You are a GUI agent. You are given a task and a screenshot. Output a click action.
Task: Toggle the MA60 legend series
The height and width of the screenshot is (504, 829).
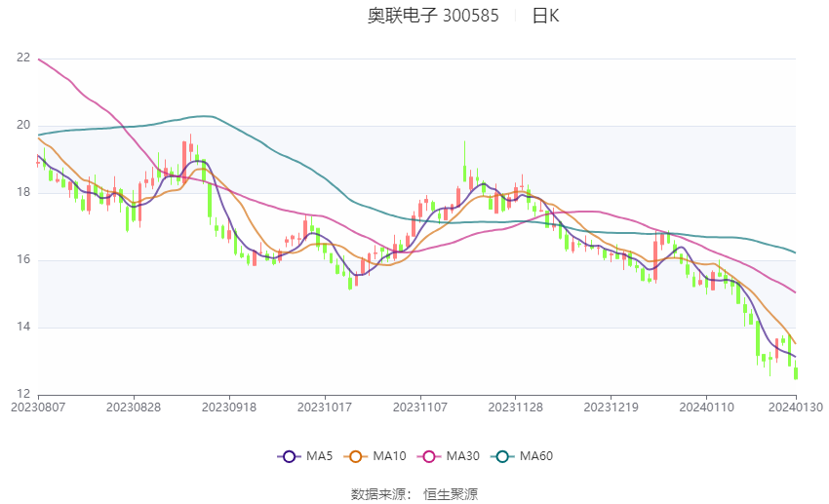(522, 456)
